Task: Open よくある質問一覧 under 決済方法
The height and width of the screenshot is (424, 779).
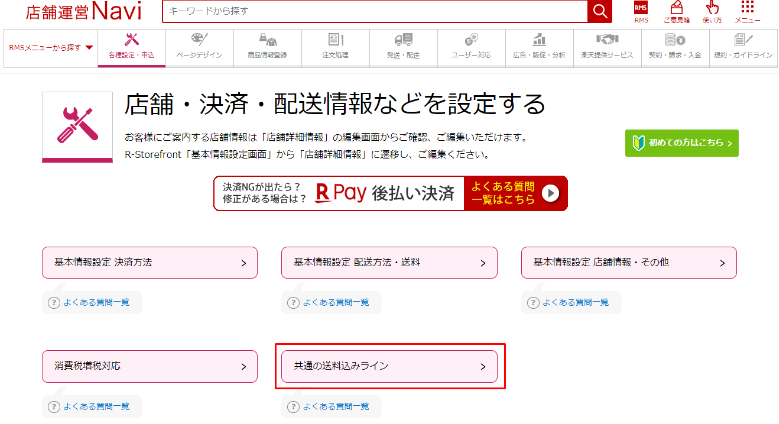Action: point(92,302)
